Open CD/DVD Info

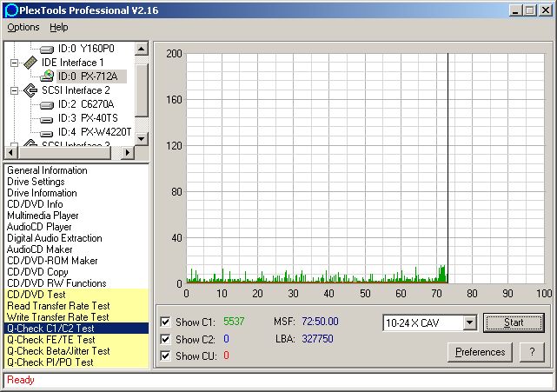(35, 204)
